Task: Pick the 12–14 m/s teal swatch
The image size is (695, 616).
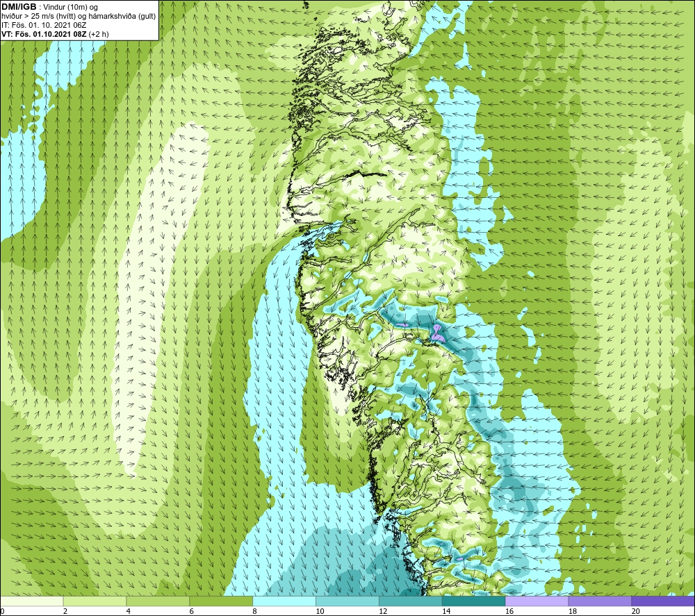Action: pos(411,601)
